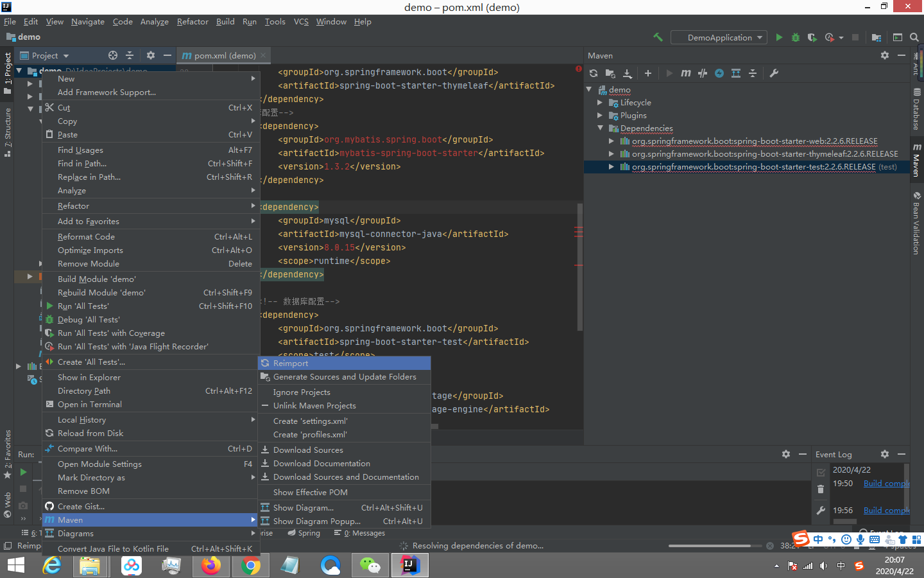Open Project panel gear settings

tap(151, 55)
